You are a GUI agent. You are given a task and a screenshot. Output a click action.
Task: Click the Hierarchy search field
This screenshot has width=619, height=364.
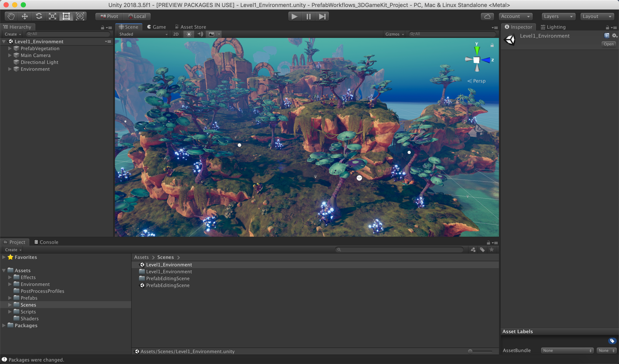67,34
